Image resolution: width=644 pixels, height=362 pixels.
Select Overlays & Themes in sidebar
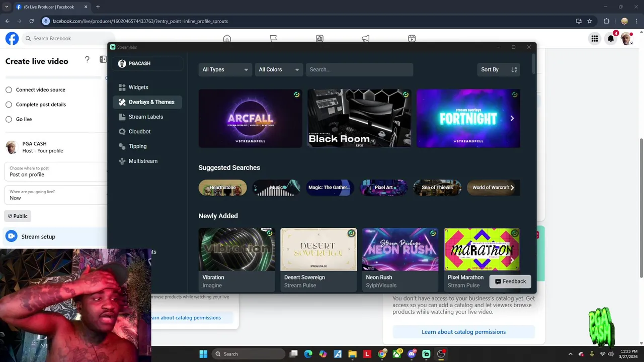coord(147,102)
